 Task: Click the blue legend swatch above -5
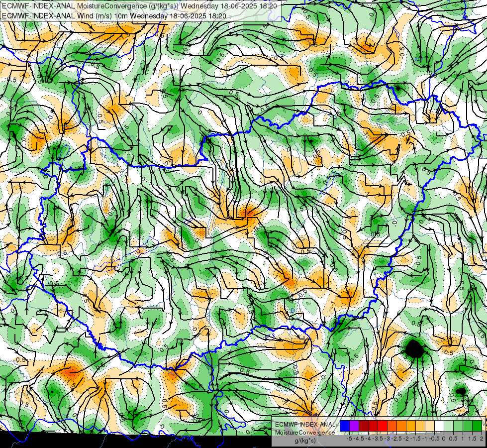(345, 426)
